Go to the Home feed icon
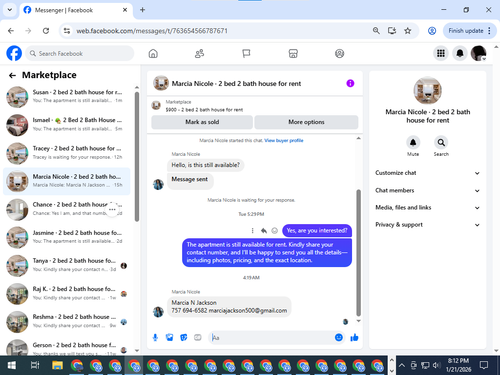The width and height of the screenshot is (500, 375). pos(153,53)
